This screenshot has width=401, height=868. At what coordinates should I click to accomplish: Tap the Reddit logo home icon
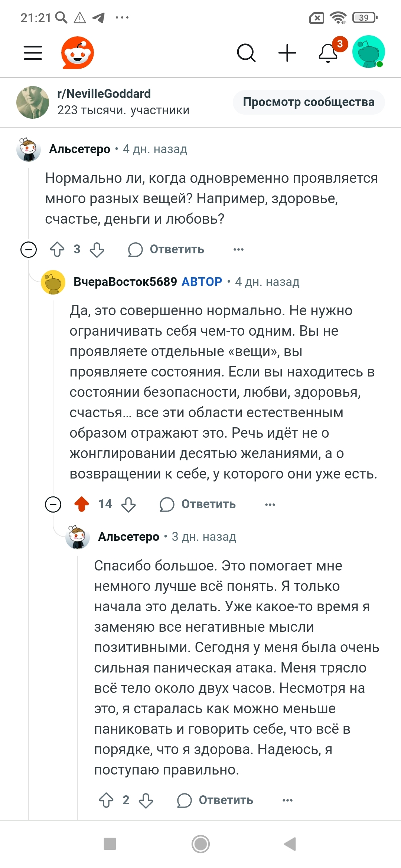(x=77, y=53)
